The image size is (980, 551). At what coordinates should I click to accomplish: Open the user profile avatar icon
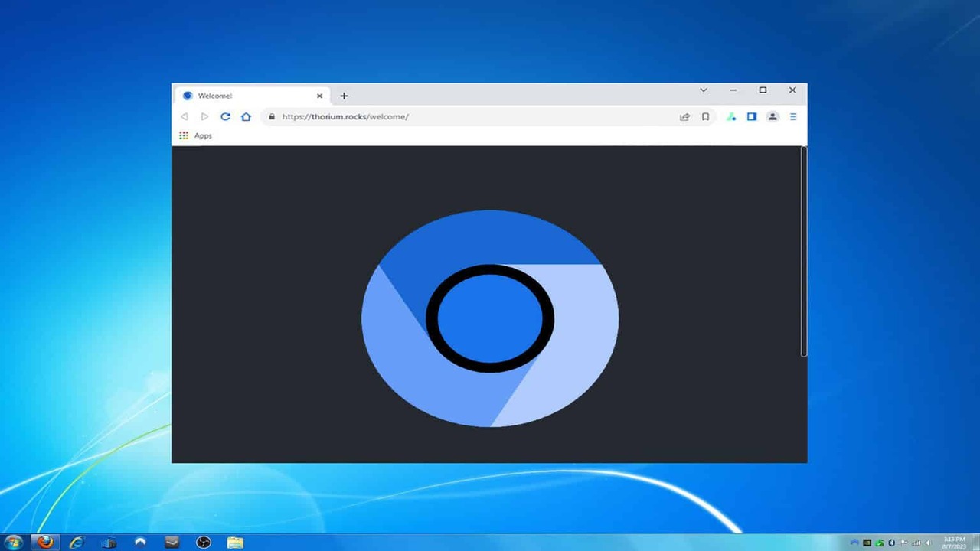pos(773,117)
